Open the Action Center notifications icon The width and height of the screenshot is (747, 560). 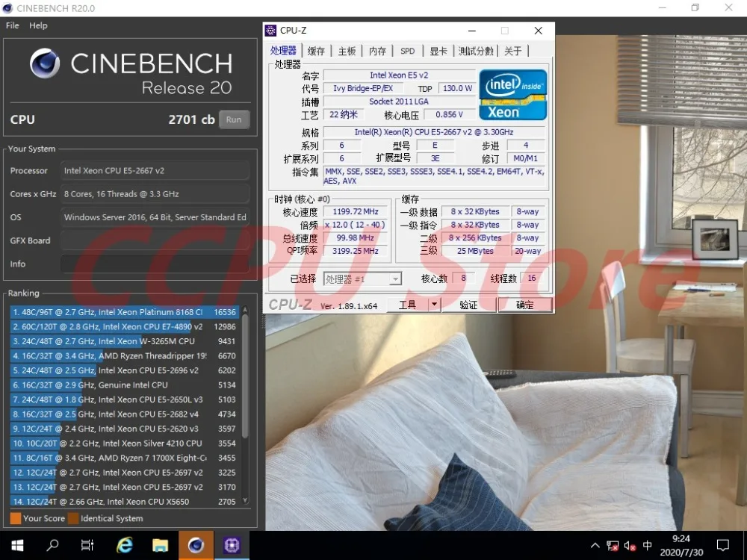[722, 546]
